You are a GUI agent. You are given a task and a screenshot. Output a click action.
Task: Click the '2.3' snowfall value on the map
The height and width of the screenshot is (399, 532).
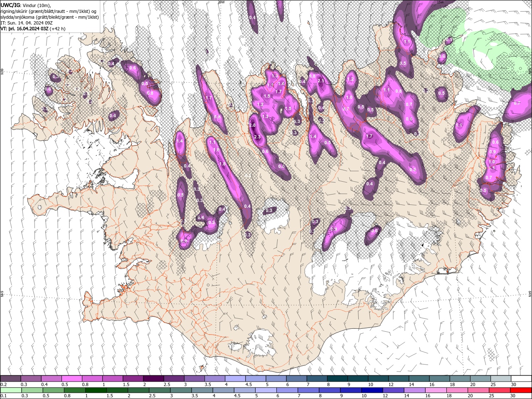click(257, 137)
